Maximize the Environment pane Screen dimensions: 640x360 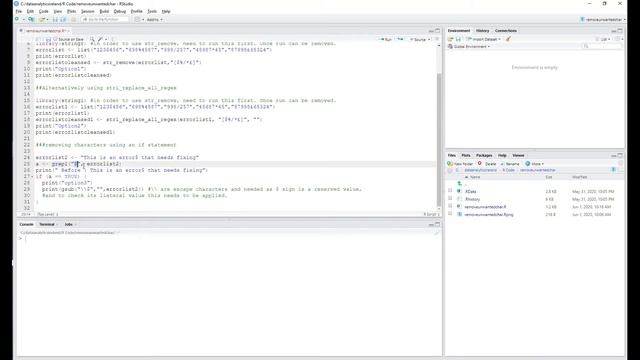point(620,31)
